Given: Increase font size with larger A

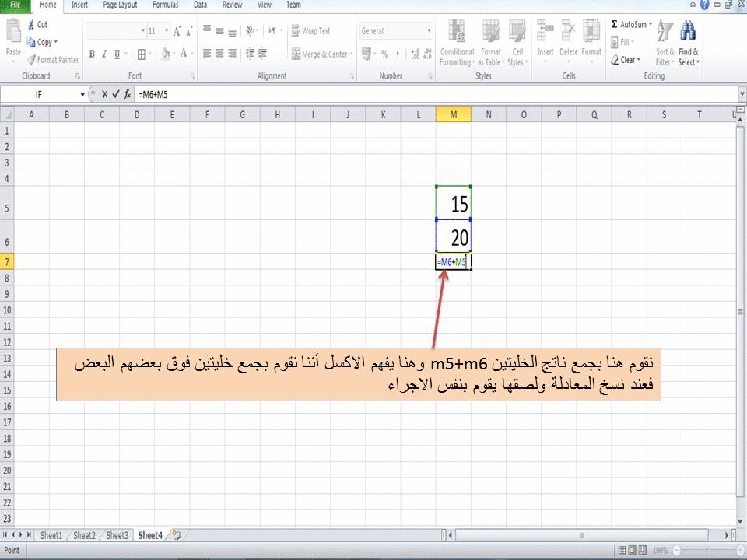Looking at the screenshot, I should coord(177,31).
